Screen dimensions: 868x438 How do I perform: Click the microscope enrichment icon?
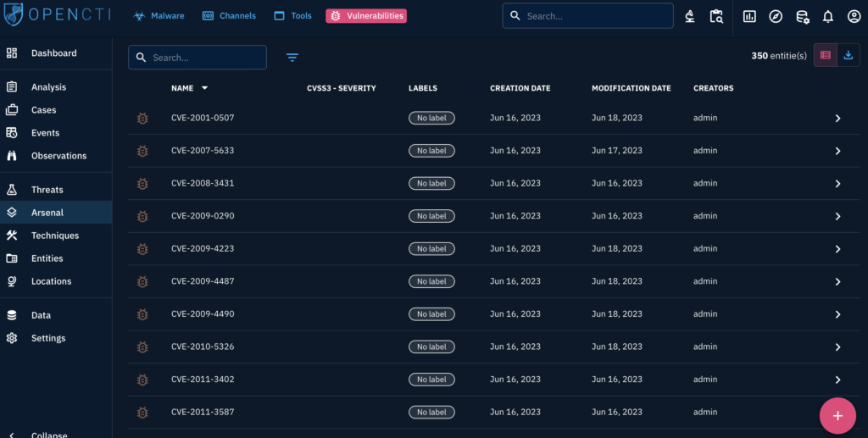coord(691,16)
